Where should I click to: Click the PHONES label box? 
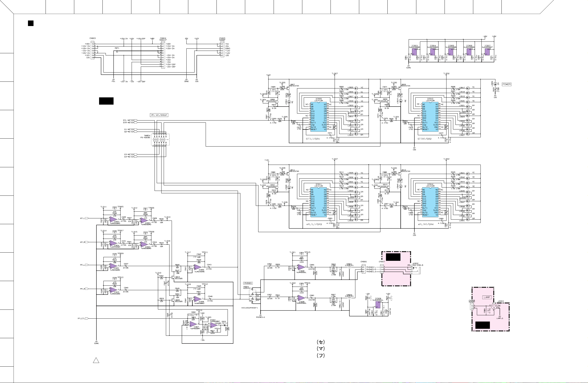tap(248, 283)
